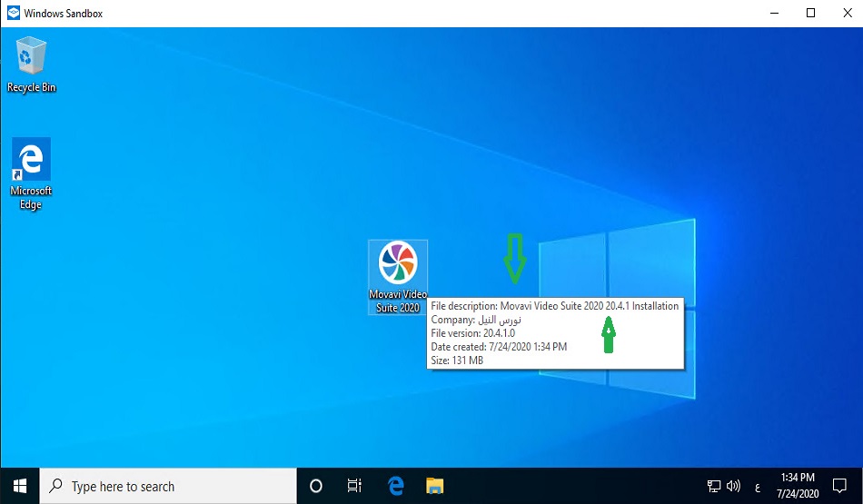
Task: Click the magnifier icon in taskbar search
Action: pyautogui.click(x=56, y=486)
